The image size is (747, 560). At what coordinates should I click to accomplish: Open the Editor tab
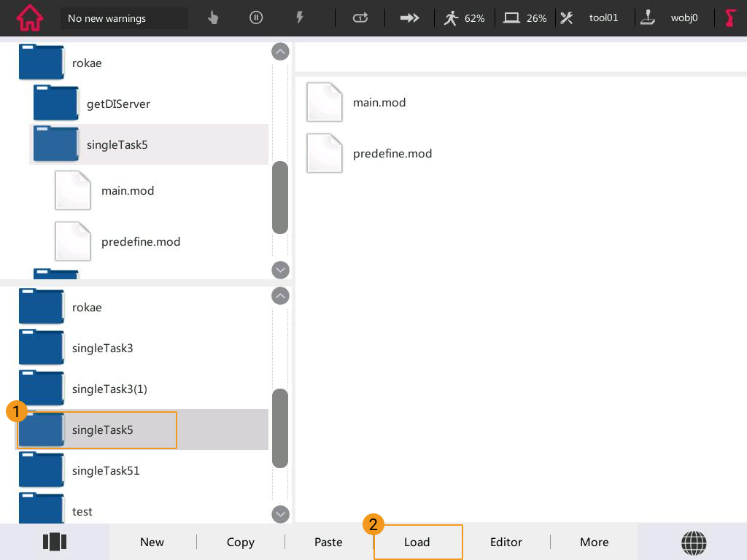click(x=506, y=542)
